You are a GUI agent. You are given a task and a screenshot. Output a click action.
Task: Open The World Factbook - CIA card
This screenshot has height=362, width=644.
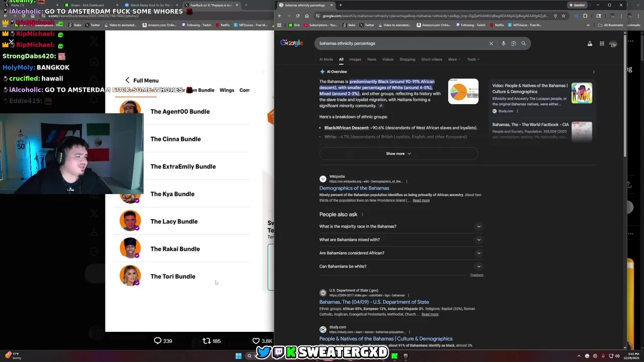542,131
